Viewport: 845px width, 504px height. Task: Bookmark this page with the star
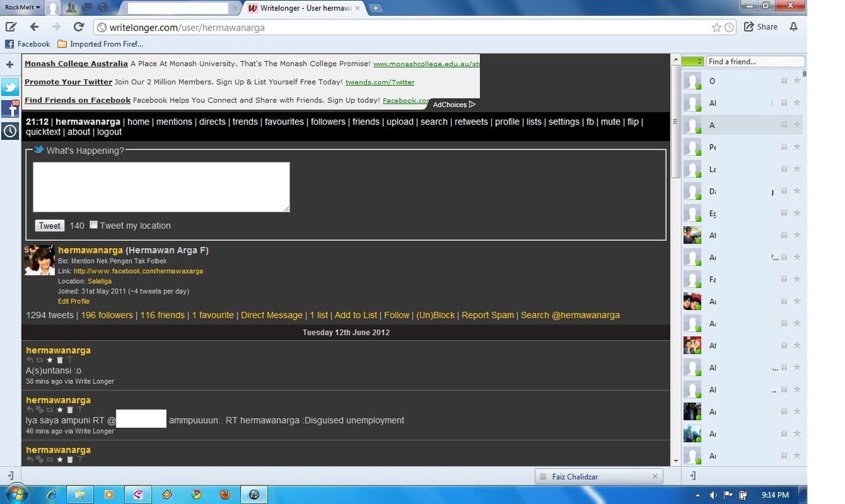point(716,28)
